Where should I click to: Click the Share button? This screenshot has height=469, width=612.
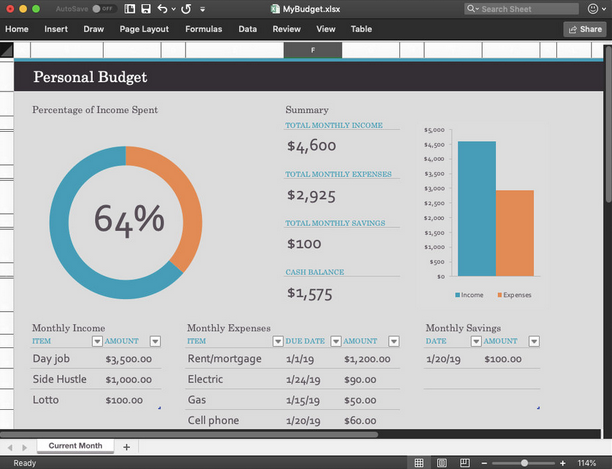[585, 29]
